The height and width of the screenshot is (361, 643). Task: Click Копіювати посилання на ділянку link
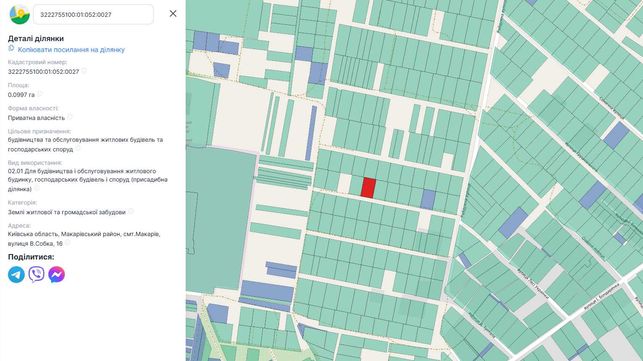71,50
